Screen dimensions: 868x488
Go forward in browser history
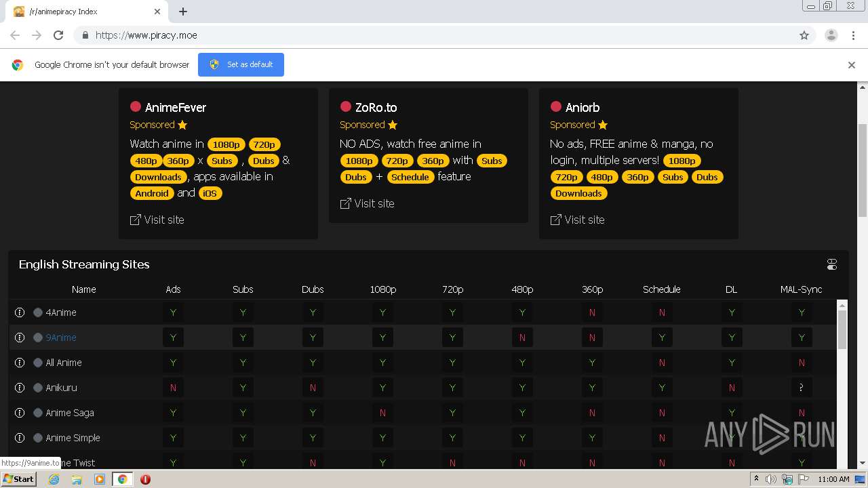tap(37, 35)
